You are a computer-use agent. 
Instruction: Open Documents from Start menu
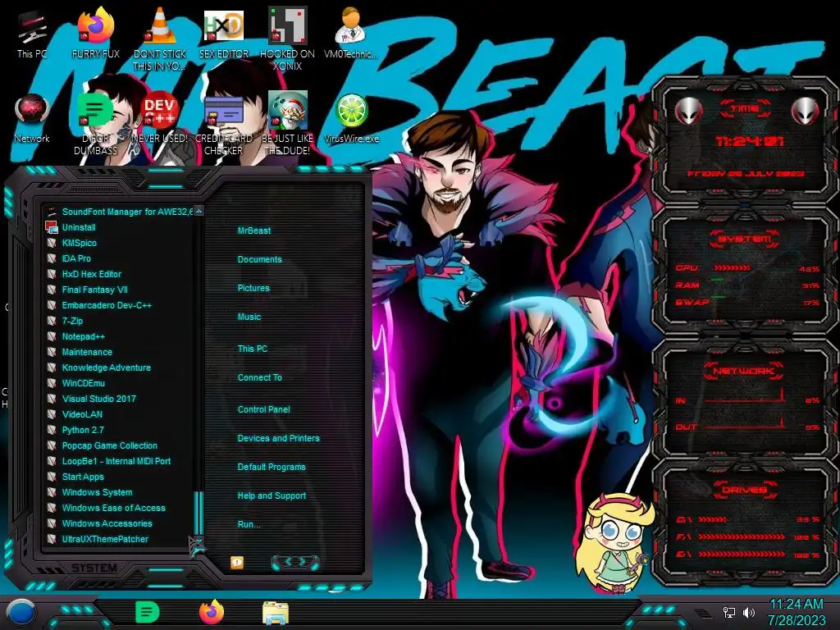(259, 259)
